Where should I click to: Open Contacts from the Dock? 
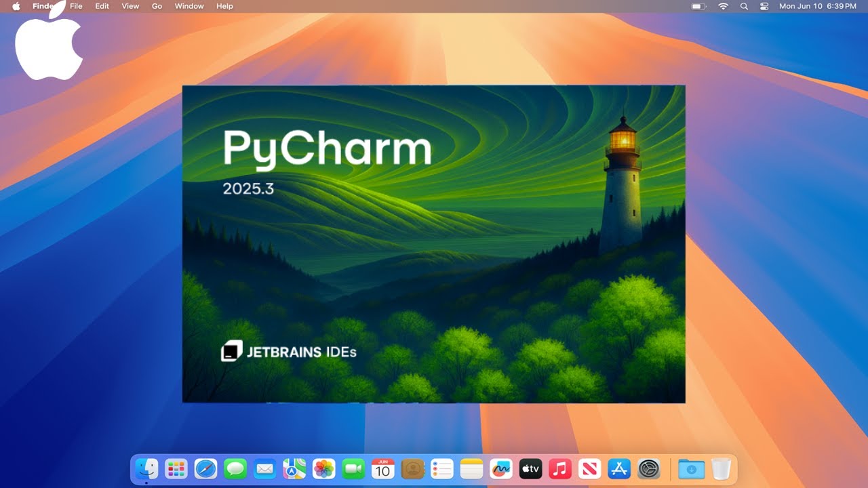pyautogui.click(x=412, y=468)
